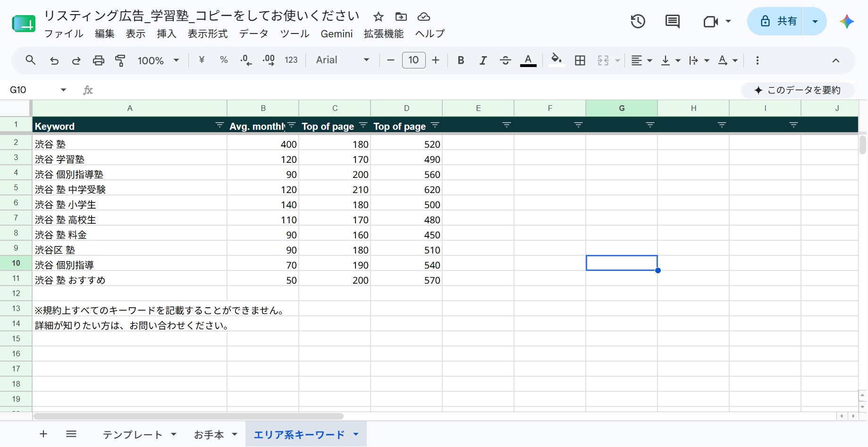Star this spreadsheet
This screenshot has width=868, height=447.
pyautogui.click(x=378, y=17)
